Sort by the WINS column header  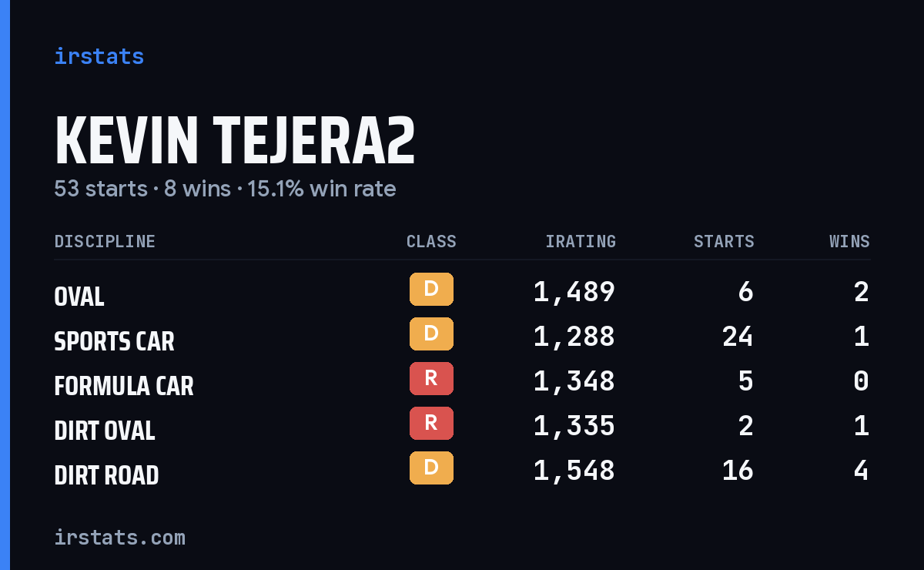click(849, 242)
